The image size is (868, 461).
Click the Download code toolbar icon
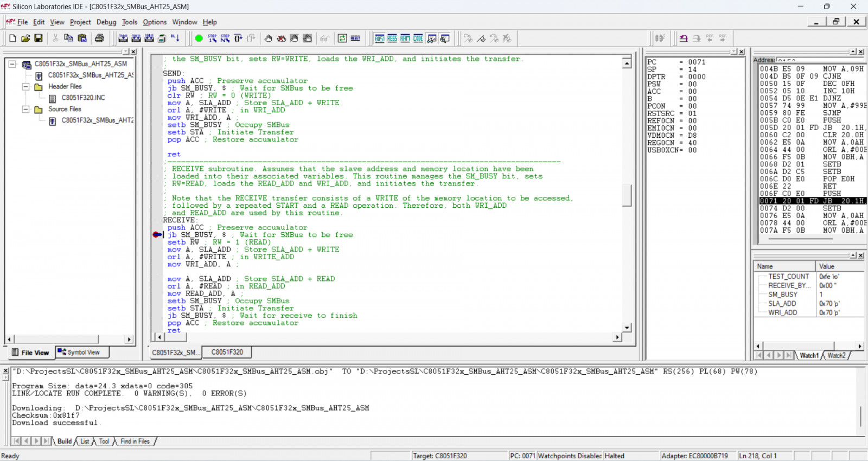[175, 39]
